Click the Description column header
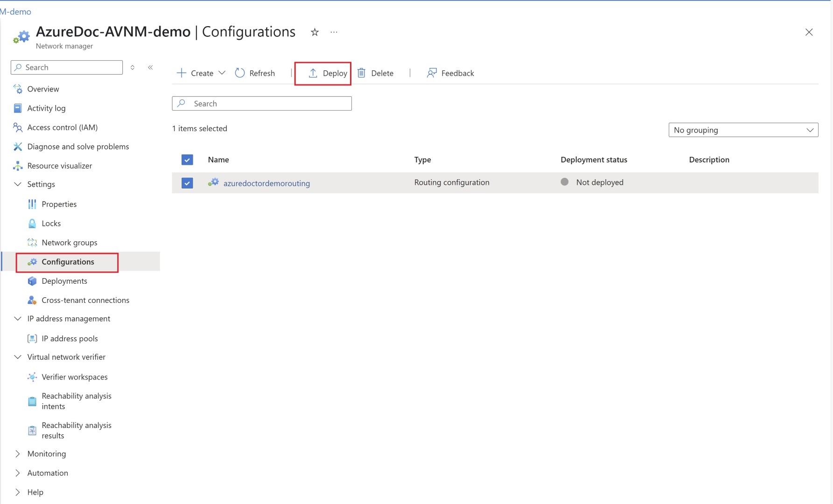This screenshot has height=504, width=833. point(709,160)
